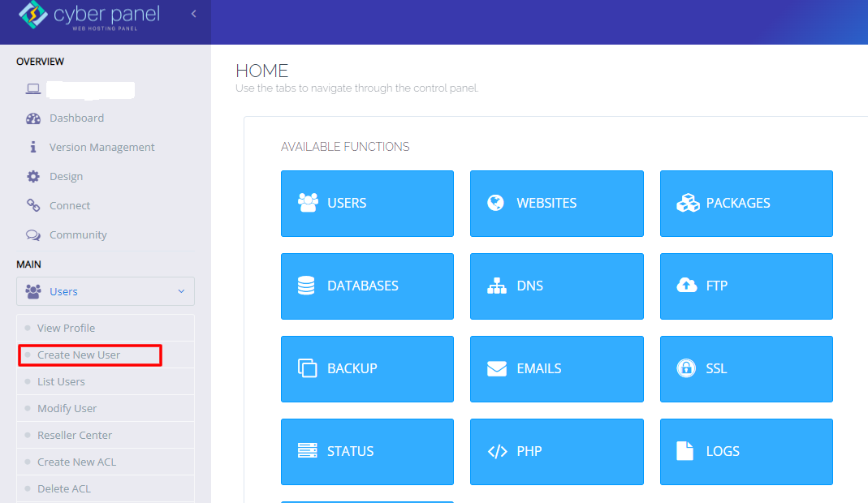This screenshot has width=868, height=503.
Task: Click the Design gear icon
Action: [33, 176]
